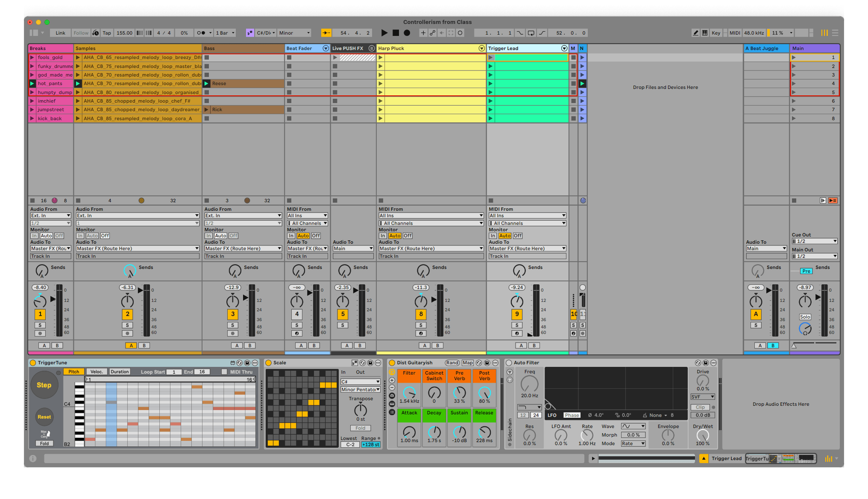The width and height of the screenshot is (868, 499).
Task: Launch the hot_pants clip in Breaks
Action: point(32,84)
